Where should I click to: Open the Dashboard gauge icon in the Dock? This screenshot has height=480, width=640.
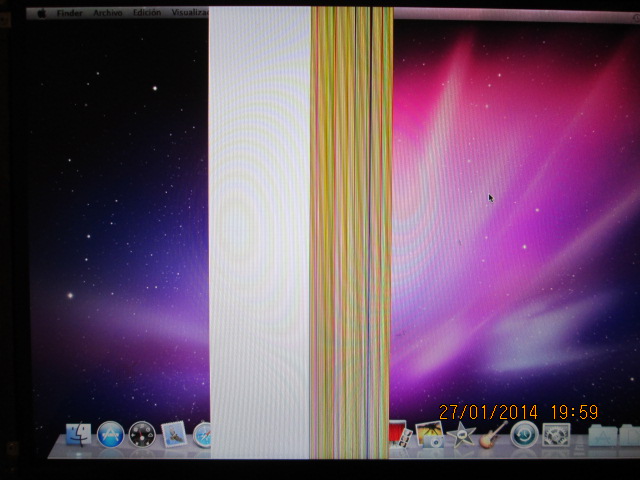(142, 435)
